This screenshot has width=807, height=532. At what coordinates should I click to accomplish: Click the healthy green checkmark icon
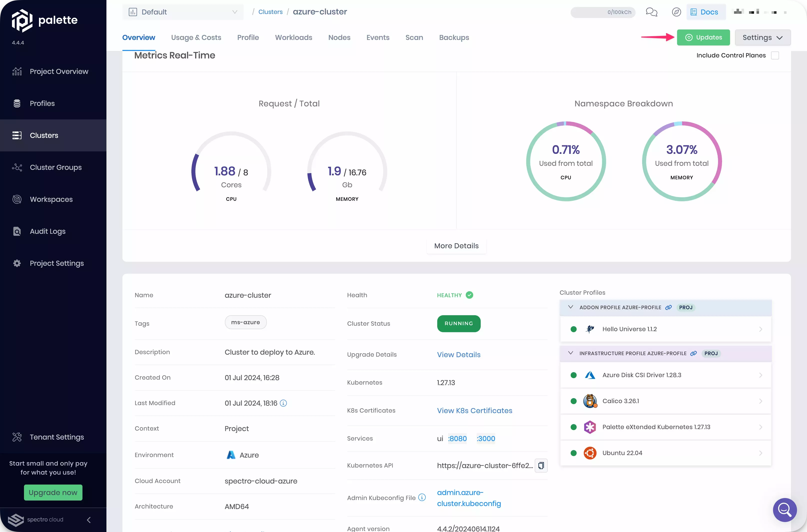[x=469, y=295]
